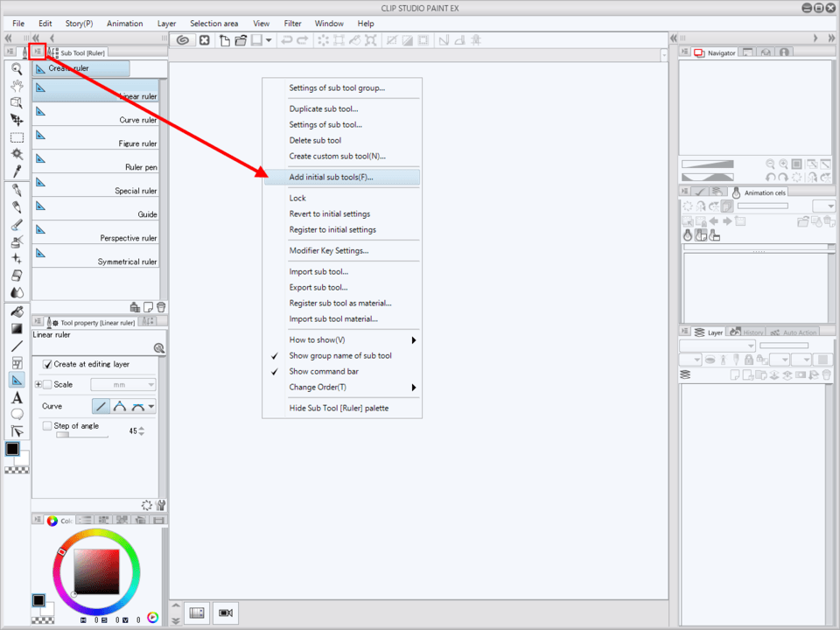
Task: Toggle the Scale checkbox
Action: click(x=47, y=384)
